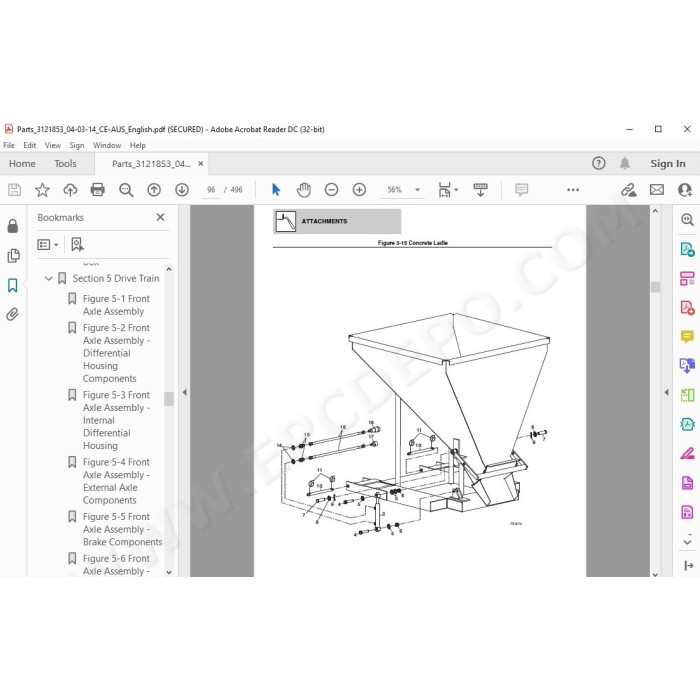The width and height of the screenshot is (700, 700).
Task: Click right pane search document icon
Action: click(x=687, y=219)
